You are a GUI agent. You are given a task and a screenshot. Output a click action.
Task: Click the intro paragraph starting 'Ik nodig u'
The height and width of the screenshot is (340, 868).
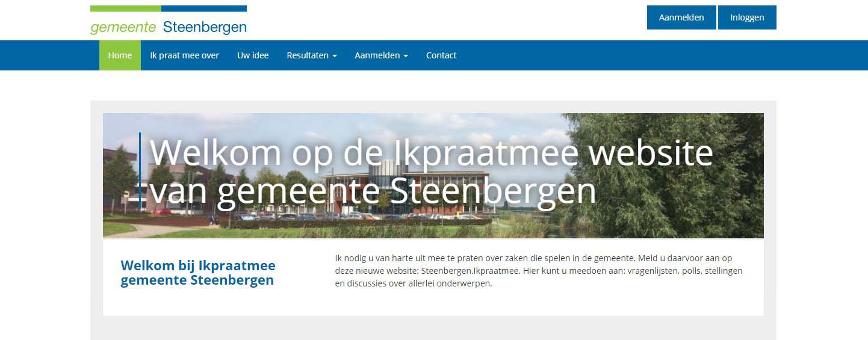pos(539,271)
